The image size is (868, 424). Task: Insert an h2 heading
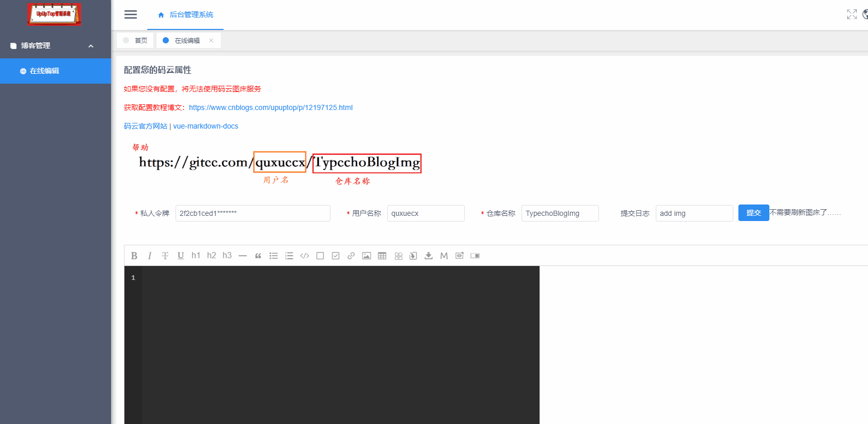(x=212, y=256)
